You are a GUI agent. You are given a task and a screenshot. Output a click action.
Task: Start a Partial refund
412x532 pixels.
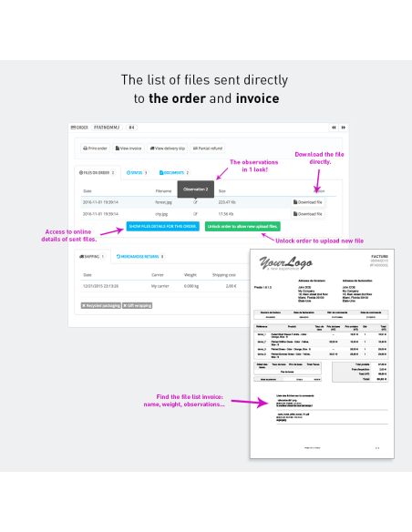click(208, 148)
